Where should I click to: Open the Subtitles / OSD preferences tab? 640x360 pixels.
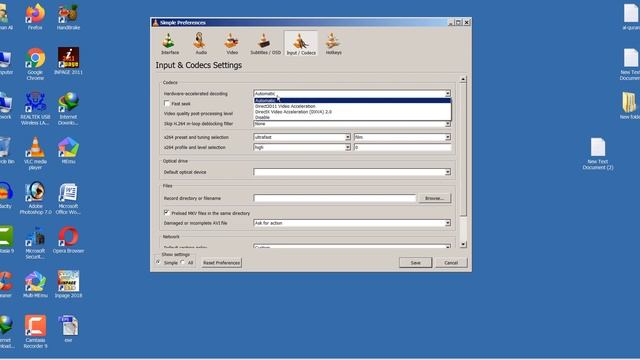265,44
